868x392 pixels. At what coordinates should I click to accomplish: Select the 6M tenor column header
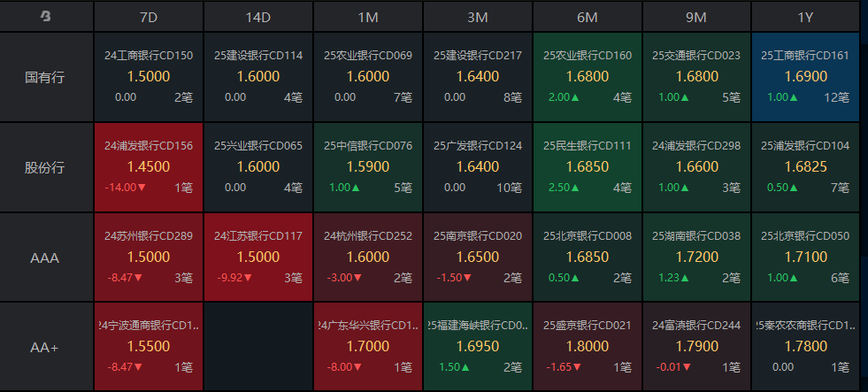click(x=587, y=17)
